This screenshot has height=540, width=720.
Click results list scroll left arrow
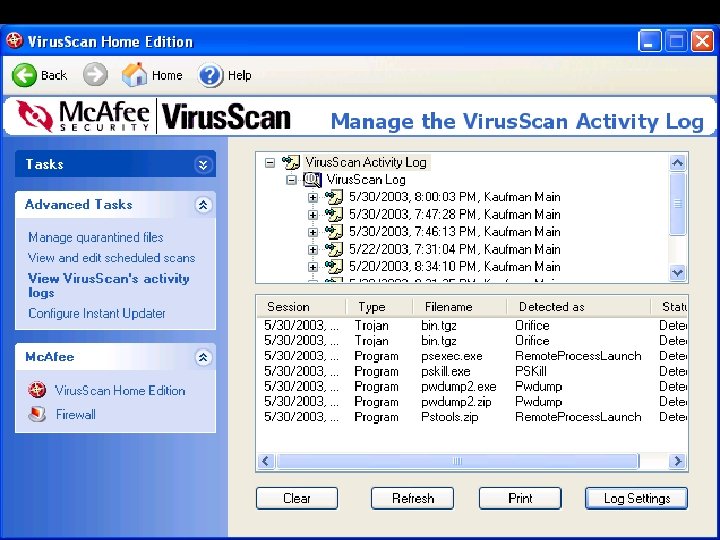[x=266, y=461]
